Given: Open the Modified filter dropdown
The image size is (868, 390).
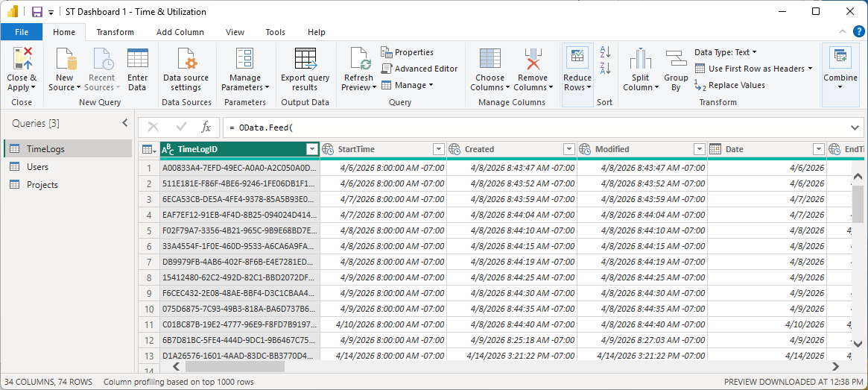Looking at the screenshot, I should pos(700,149).
